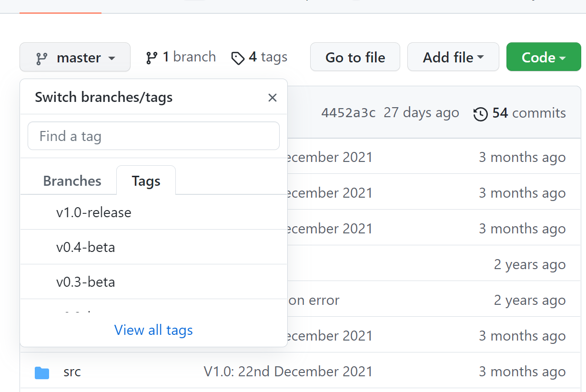Close the Switch branches/tags popup
Viewport: 586px width, 392px height.
[273, 98]
